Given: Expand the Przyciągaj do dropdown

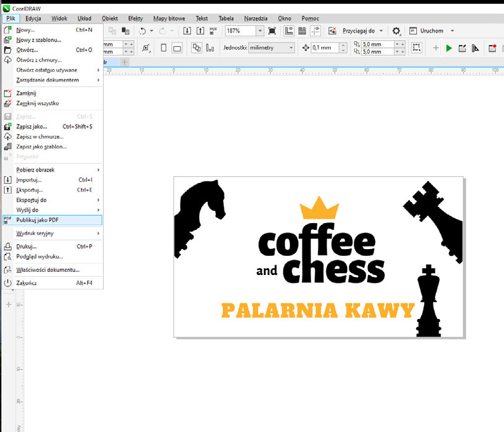Looking at the screenshot, I should (381, 31).
